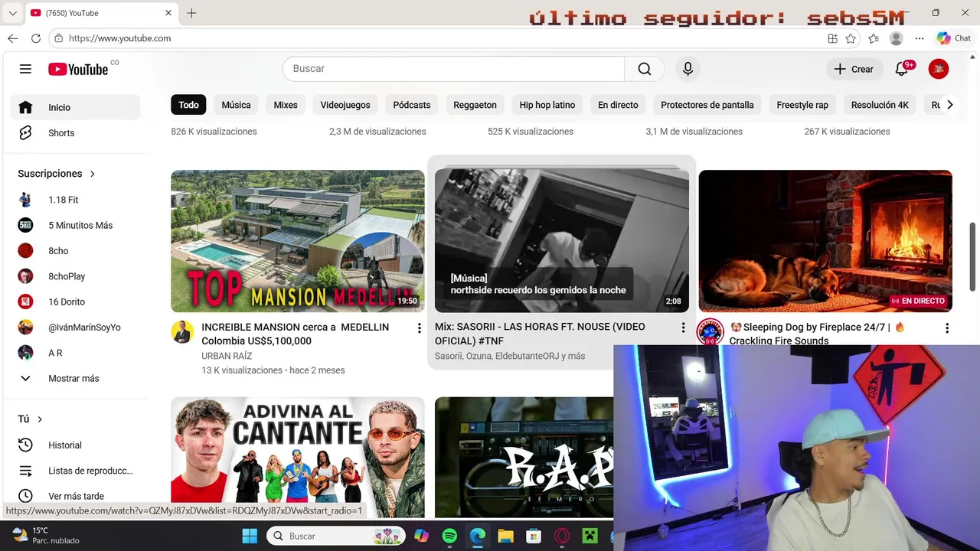This screenshot has height=551, width=980.
Task: Open the R.A.P boombox thumbnail
Action: click(x=524, y=457)
